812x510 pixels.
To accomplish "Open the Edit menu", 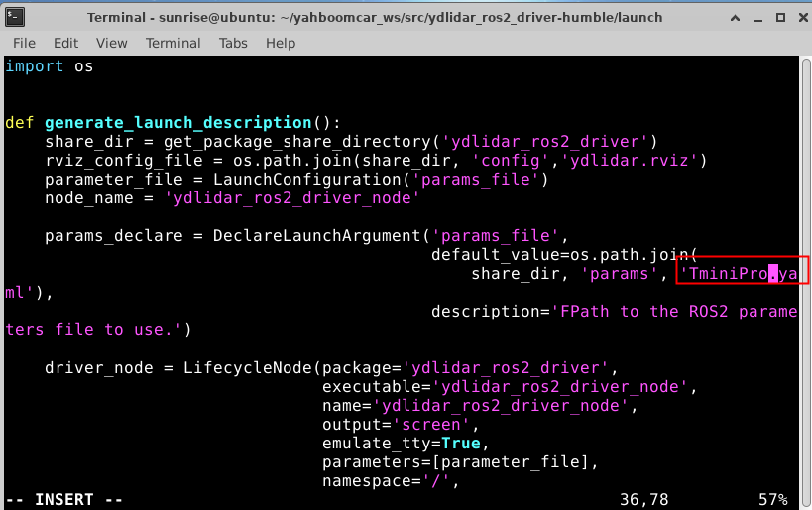I will click(x=65, y=43).
